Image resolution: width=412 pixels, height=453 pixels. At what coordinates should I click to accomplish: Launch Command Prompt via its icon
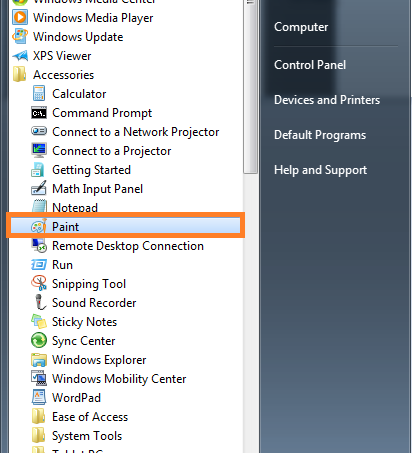39,113
